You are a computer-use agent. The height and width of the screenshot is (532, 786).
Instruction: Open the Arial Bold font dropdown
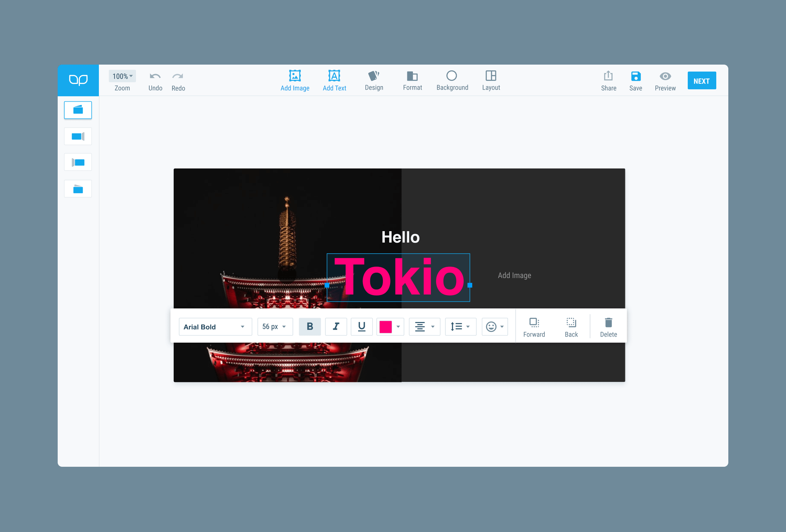click(x=215, y=326)
